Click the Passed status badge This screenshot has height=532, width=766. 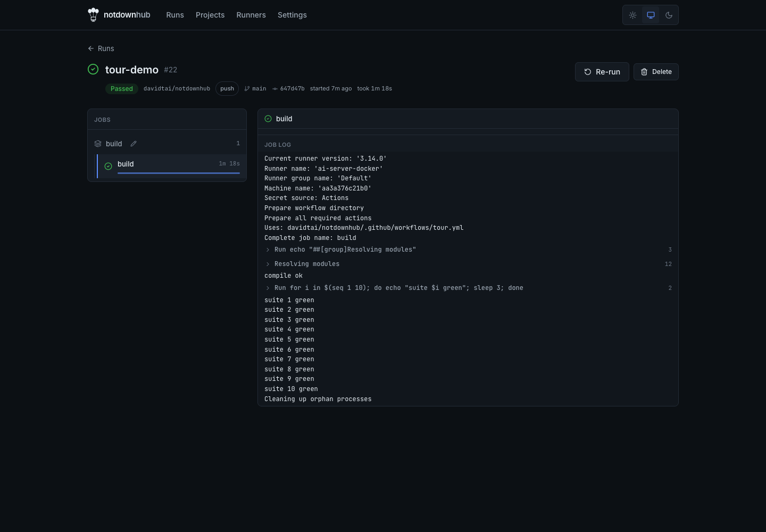click(x=122, y=89)
